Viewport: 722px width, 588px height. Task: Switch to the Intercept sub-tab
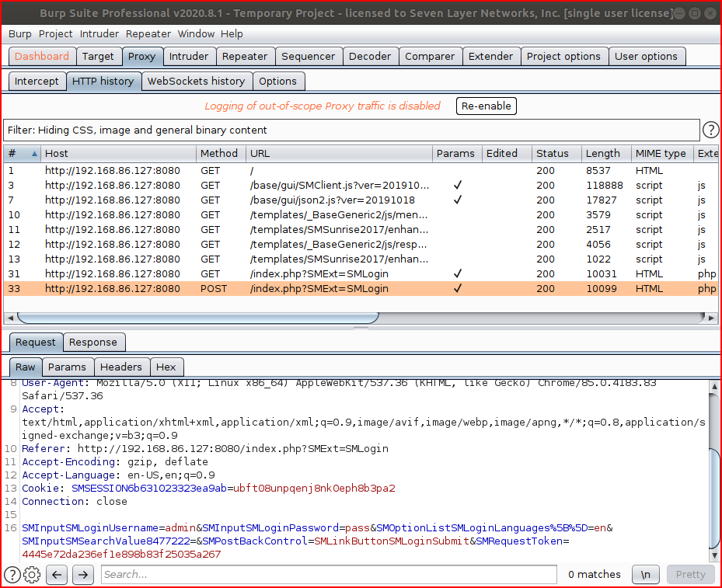[x=37, y=82]
